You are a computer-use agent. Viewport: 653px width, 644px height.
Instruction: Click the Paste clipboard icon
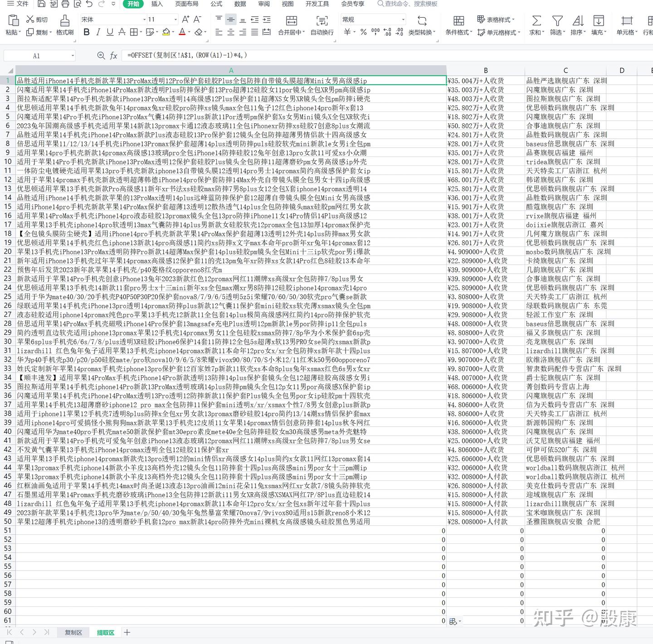coord(13,21)
